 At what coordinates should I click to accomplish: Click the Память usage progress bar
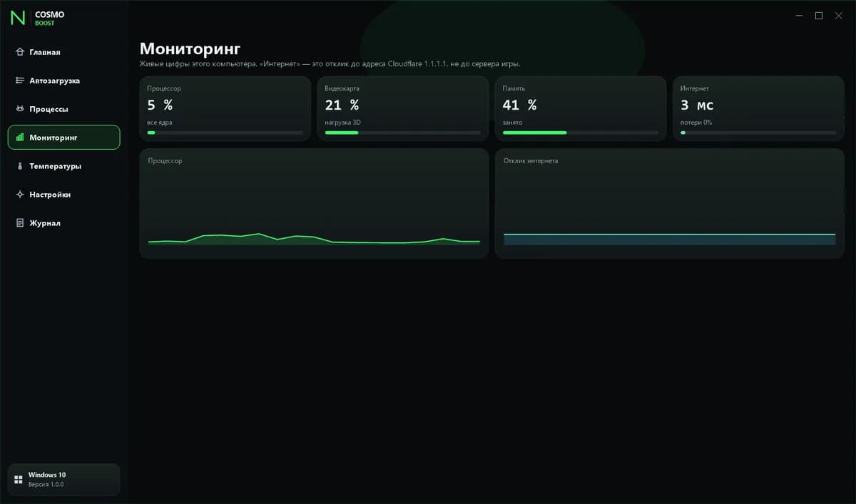point(581,133)
